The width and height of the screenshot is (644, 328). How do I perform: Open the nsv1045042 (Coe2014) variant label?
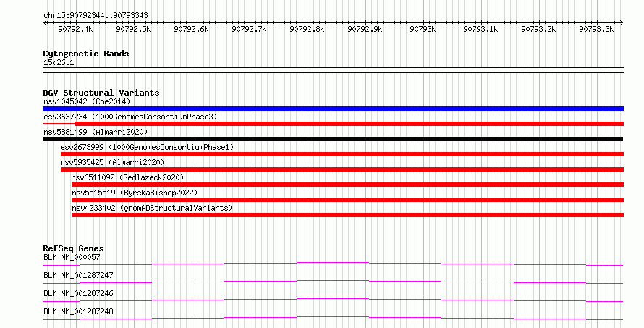pos(87,101)
